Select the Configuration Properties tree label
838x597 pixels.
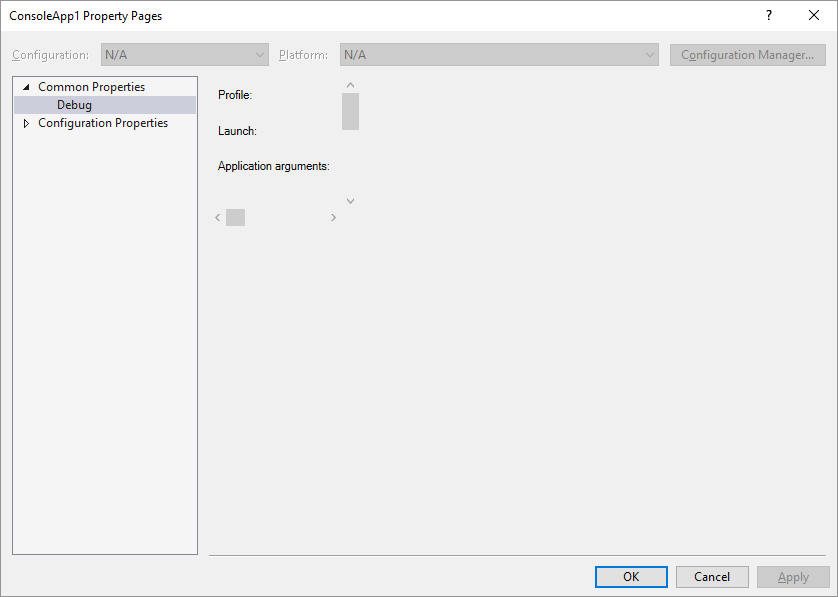point(103,123)
